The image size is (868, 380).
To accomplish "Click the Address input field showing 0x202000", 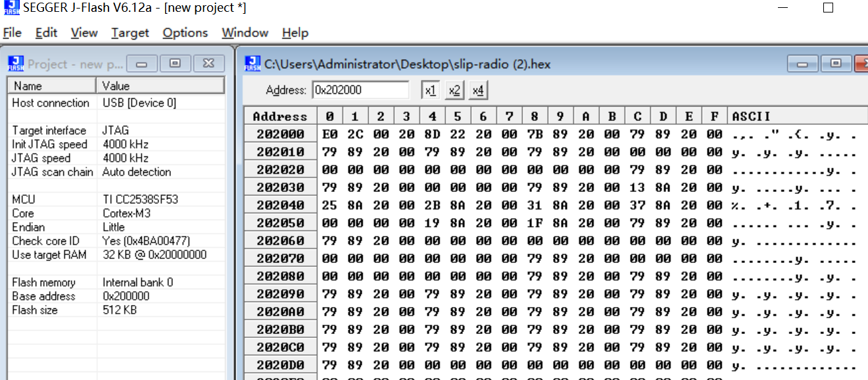I will pyautogui.click(x=360, y=90).
